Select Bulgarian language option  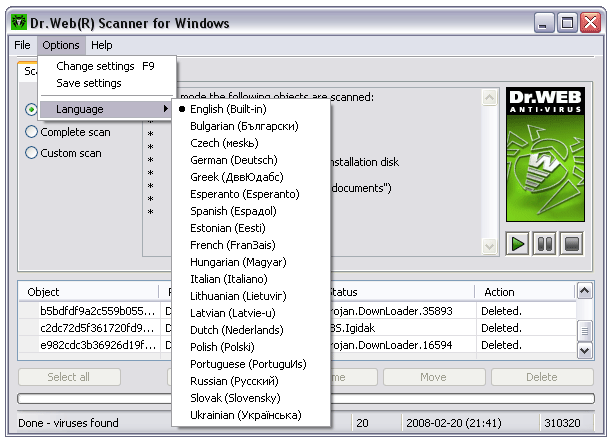(251, 126)
